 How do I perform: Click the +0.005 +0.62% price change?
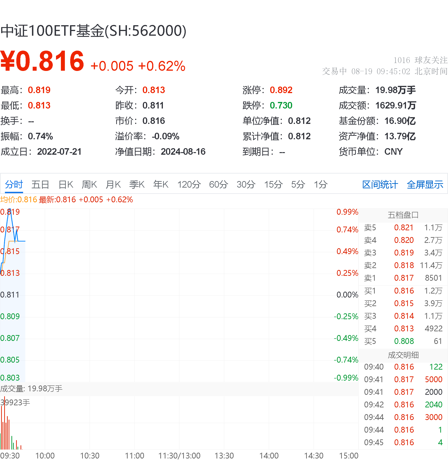(x=138, y=66)
